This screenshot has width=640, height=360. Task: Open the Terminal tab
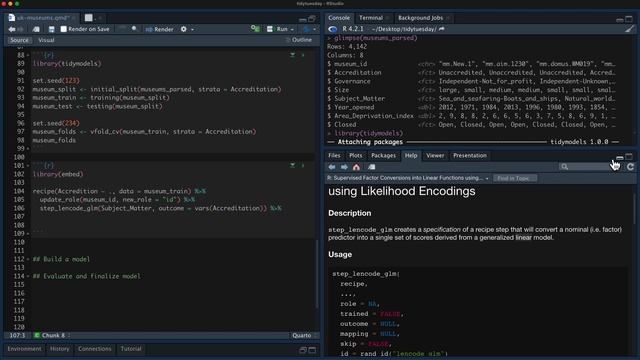371,18
